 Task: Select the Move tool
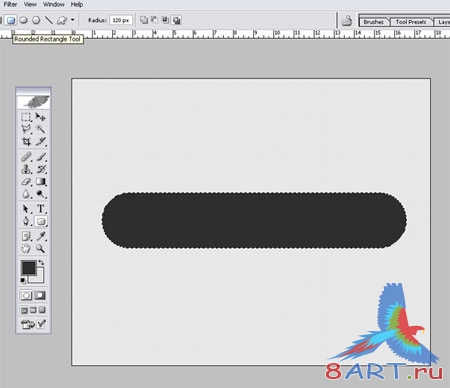[x=41, y=117]
